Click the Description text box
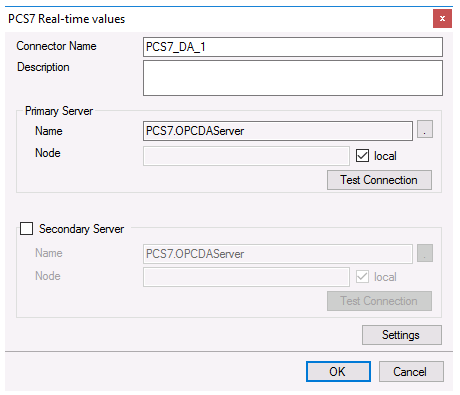The height and width of the screenshot is (395, 460). pos(293,78)
